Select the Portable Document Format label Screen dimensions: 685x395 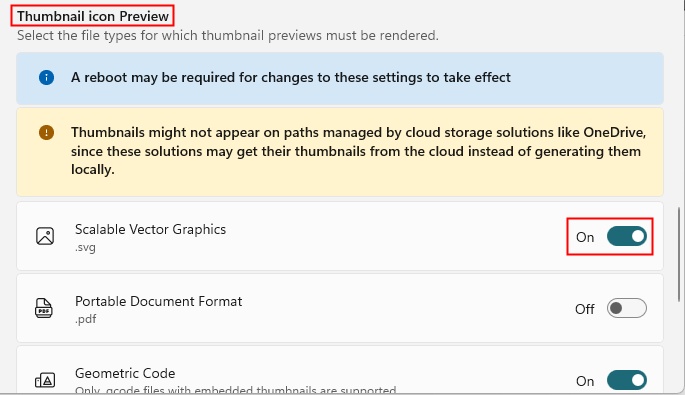pos(158,301)
